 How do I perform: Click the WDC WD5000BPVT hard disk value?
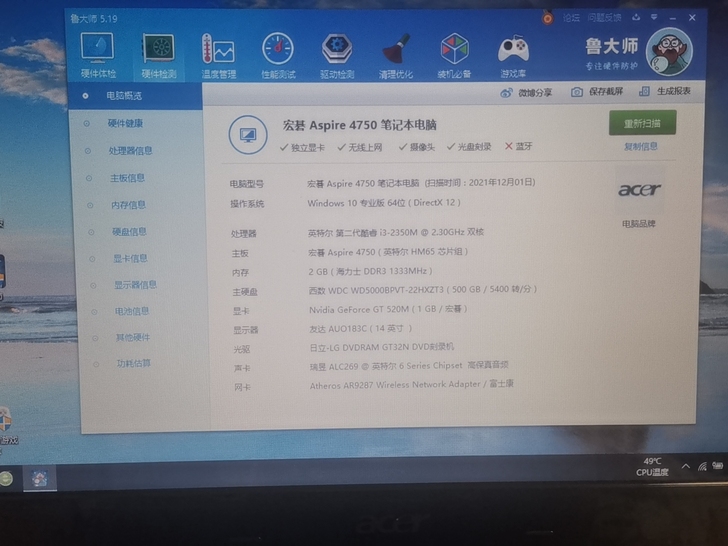click(x=422, y=290)
